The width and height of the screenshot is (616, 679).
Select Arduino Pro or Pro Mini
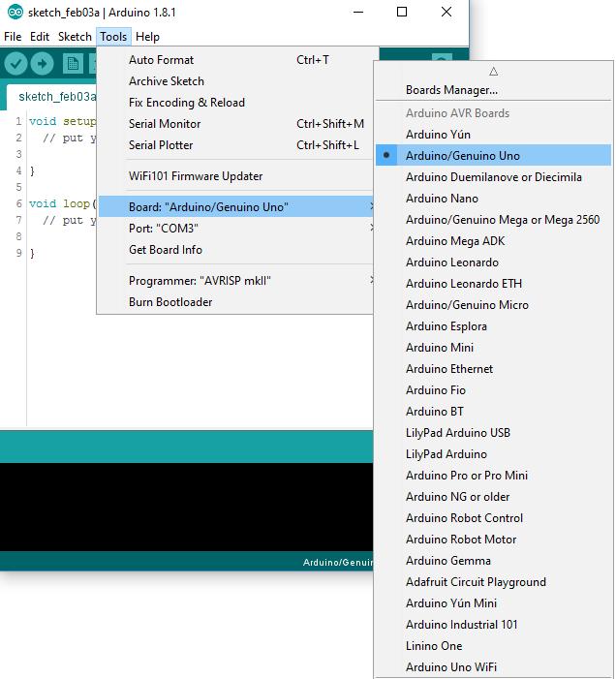[x=493, y=475]
